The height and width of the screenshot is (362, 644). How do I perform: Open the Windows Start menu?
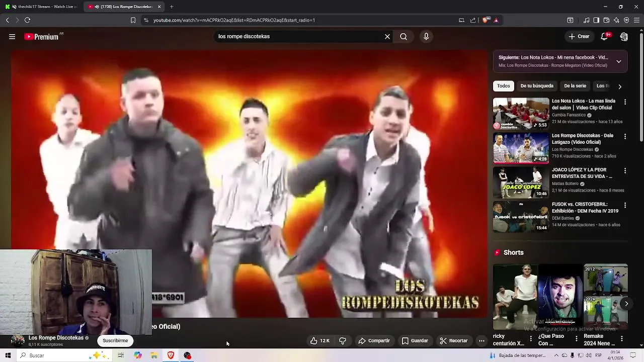pyautogui.click(x=8, y=355)
